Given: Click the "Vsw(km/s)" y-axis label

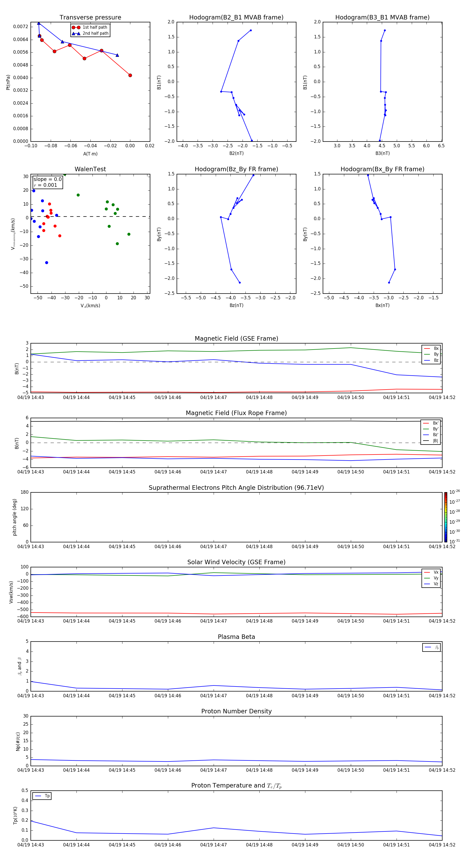Looking at the screenshot, I should pos(11,592).
